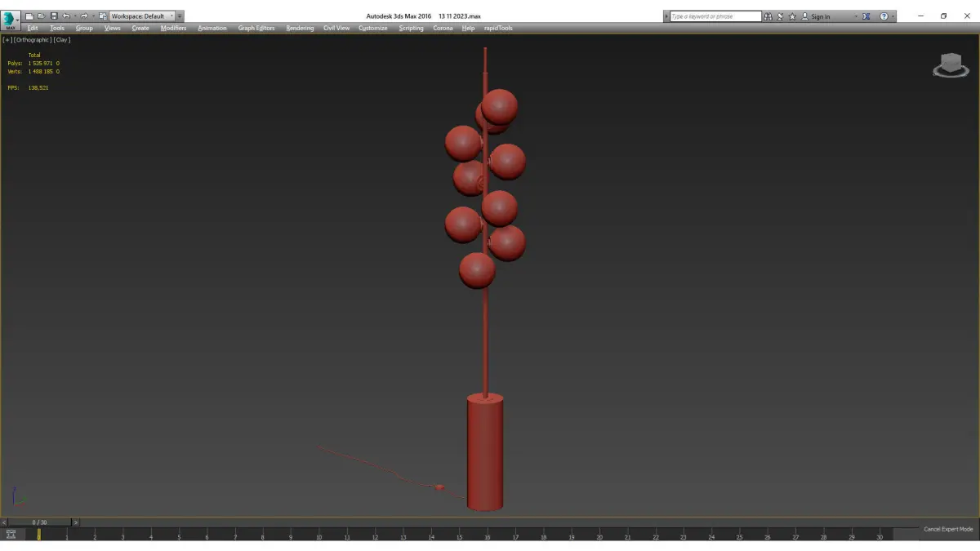Click the Orthographic viewport view label
Viewport: 980px width, 551px height.
[x=33, y=39]
